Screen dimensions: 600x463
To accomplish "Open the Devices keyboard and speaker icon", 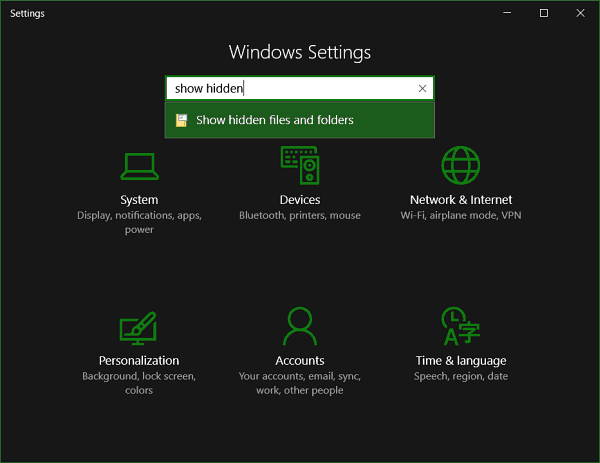I will [300, 165].
